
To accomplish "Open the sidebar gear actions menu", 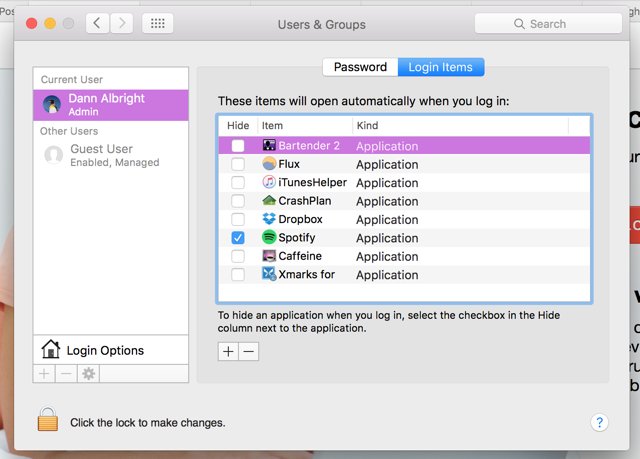I will click(89, 373).
